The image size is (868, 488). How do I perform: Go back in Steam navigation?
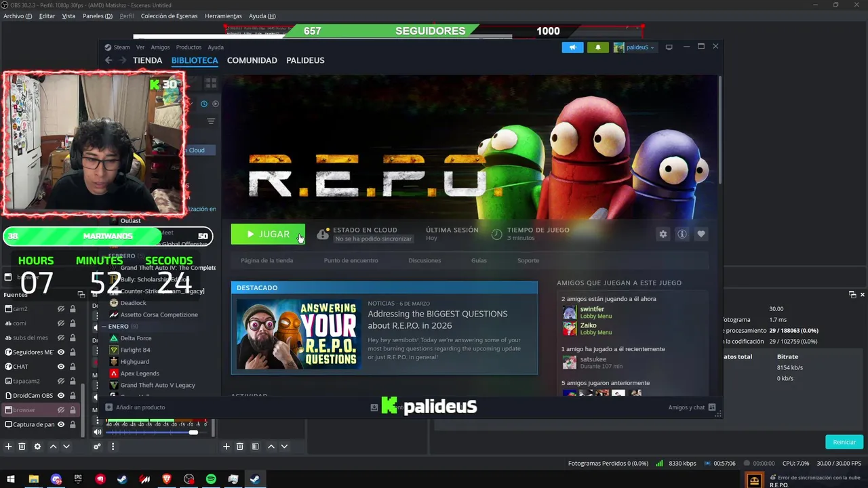pos(108,60)
